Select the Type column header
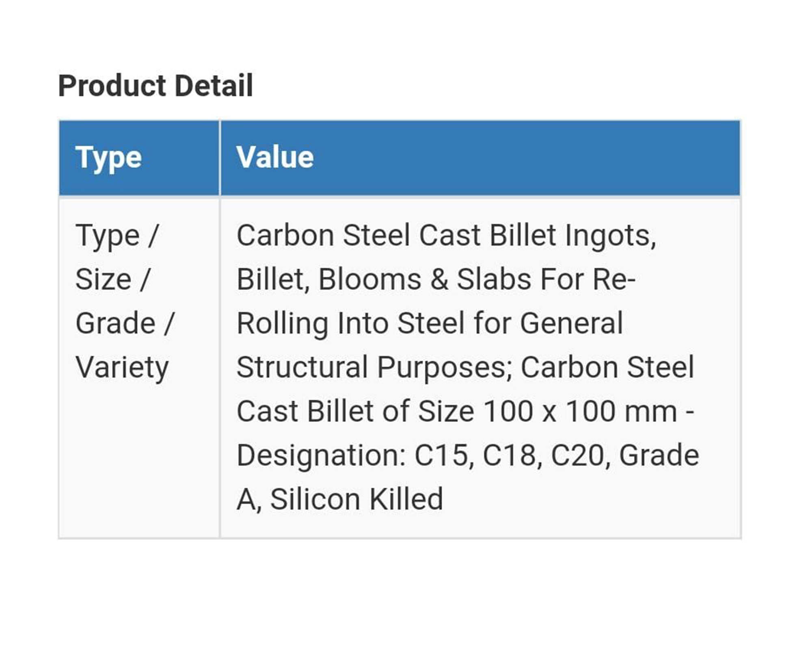Screen dimensions: 812x650 tap(108, 158)
